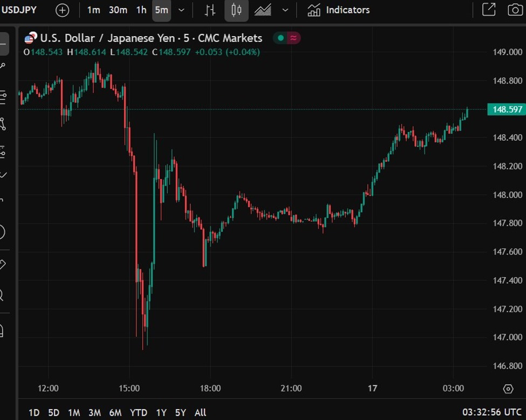This screenshot has width=526, height=420.
Task: Select the 5D date range tab
Action: (x=53, y=412)
